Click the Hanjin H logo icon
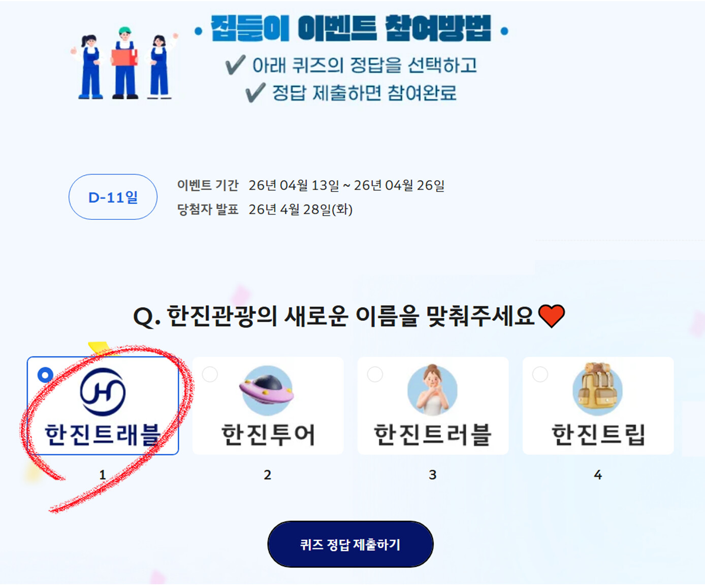The image size is (705, 588). click(103, 391)
